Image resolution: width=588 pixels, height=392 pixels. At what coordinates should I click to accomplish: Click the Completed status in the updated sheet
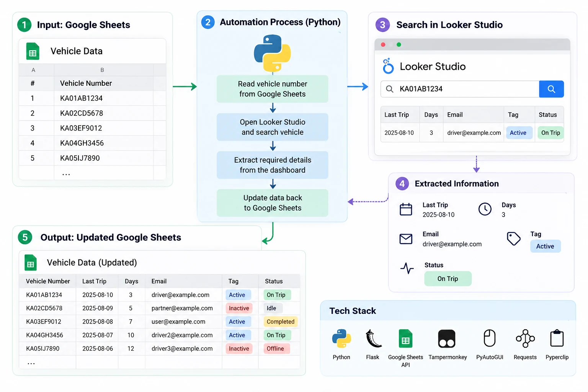pyautogui.click(x=281, y=322)
